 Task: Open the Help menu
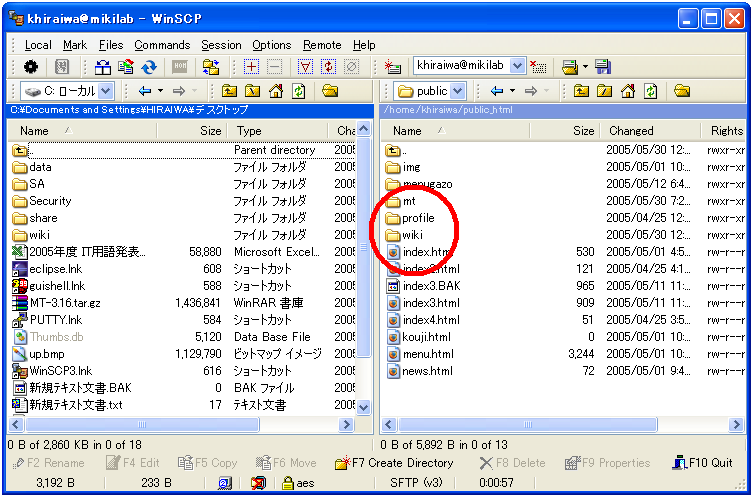point(364,45)
